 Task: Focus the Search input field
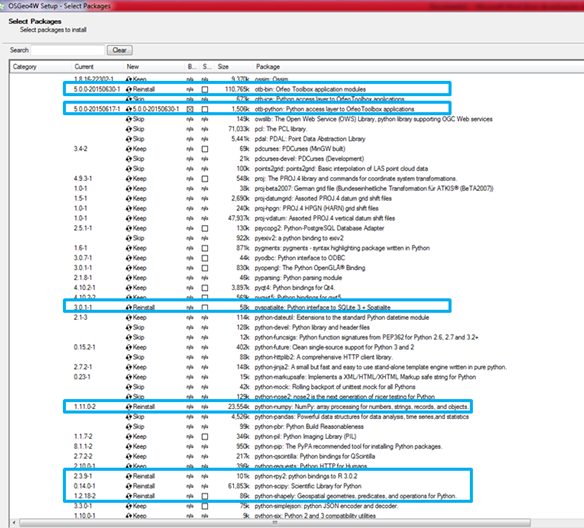point(67,50)
